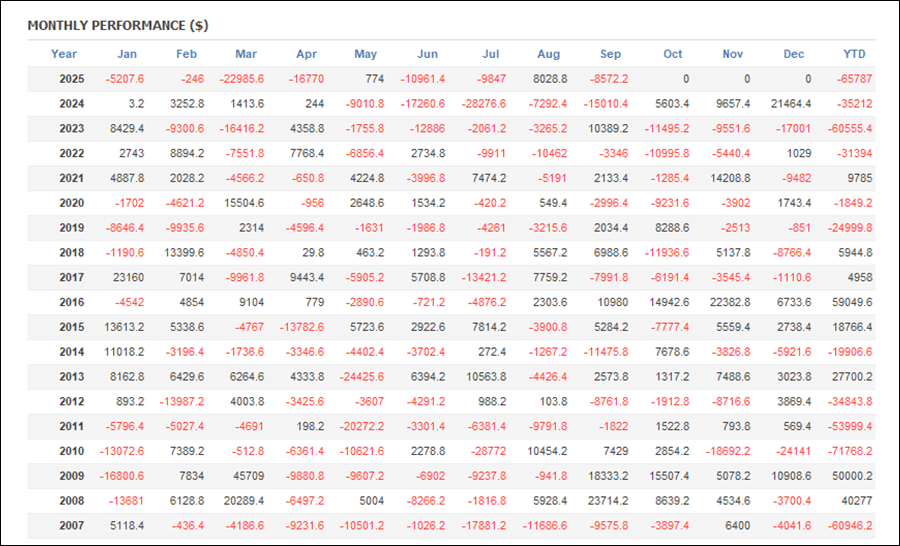Select the 2009 March value 45709

[x=250, y=476]
